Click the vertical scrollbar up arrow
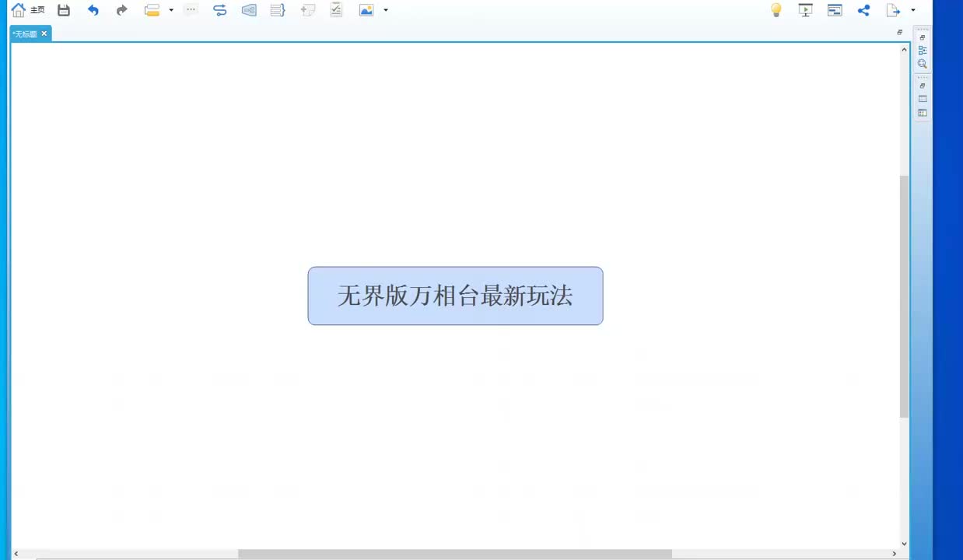The width and height of the screenshot is (963, 560). 904,49
